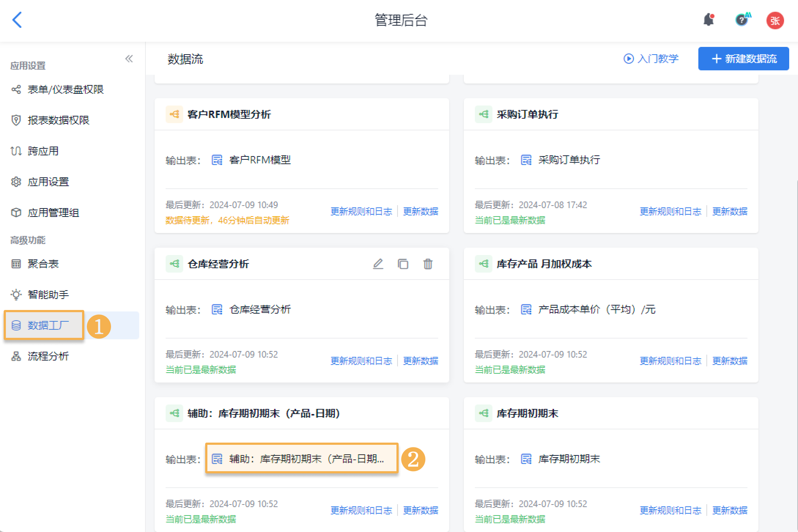Open 表单/仪表盘权限 settings
This screenshot has width=798, height=532.
coord(65,89)
